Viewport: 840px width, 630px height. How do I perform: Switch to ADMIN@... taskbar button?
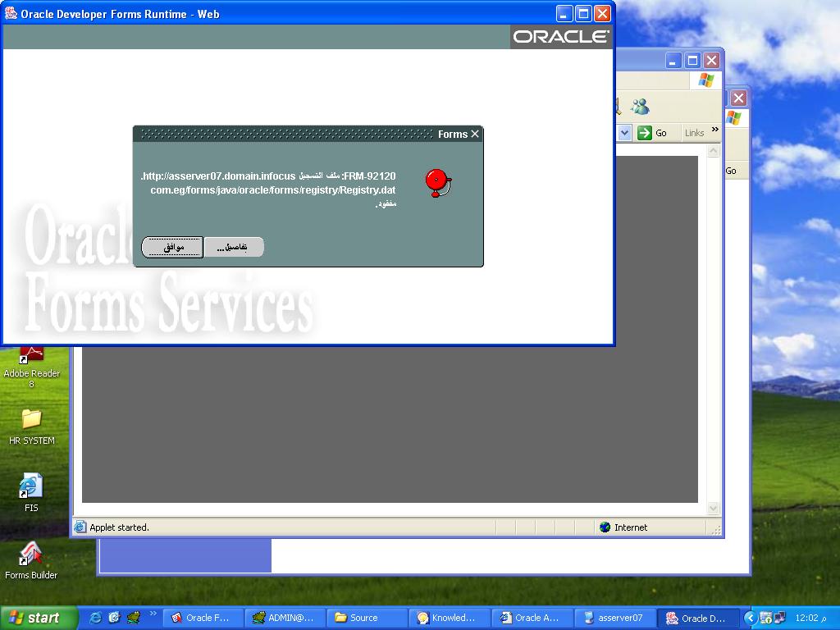[285, 618]
